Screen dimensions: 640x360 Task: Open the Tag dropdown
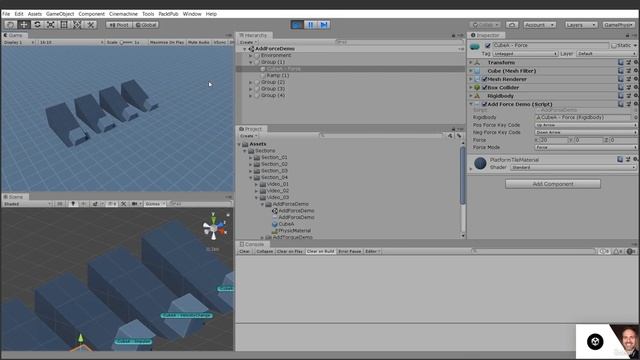(525, 54)
